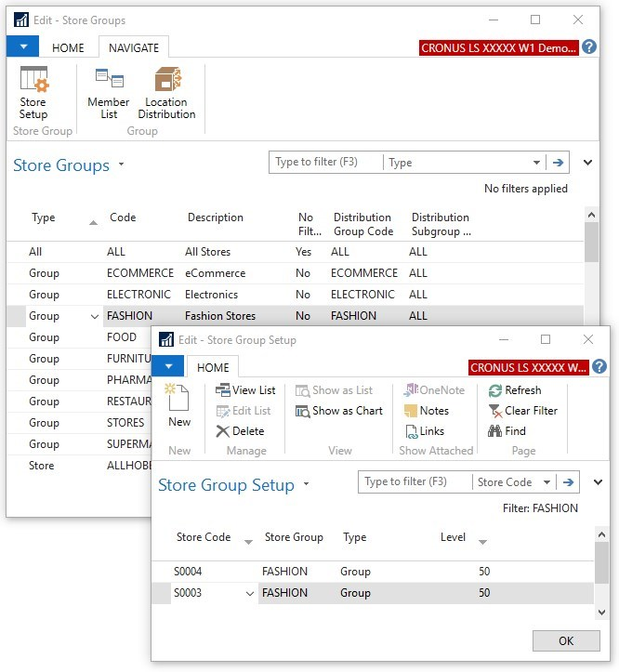
Task: Switch to the HOME tab in Store Groups
Action: click(x=68, y=47)
